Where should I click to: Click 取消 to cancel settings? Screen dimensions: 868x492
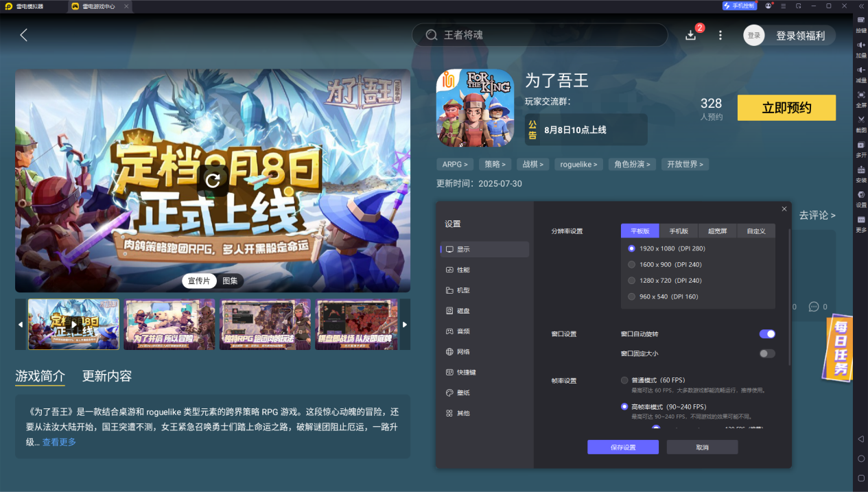pyautogui.click(x=702, y=447)
